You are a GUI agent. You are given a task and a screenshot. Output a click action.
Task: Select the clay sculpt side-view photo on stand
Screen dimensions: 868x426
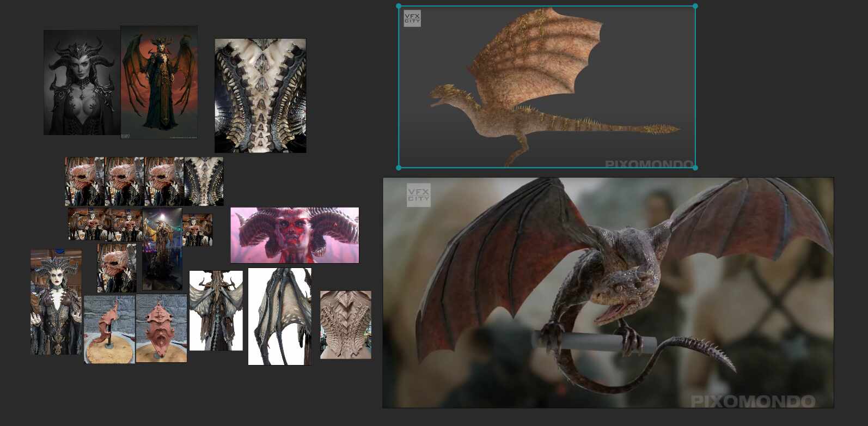tap(109, 329)
